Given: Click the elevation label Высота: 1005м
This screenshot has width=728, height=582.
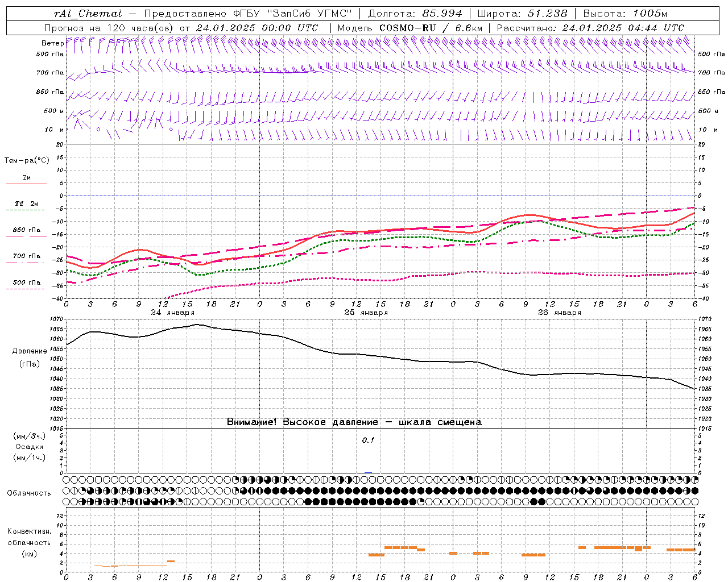Looking at the screenshot, I should point(625,14).
